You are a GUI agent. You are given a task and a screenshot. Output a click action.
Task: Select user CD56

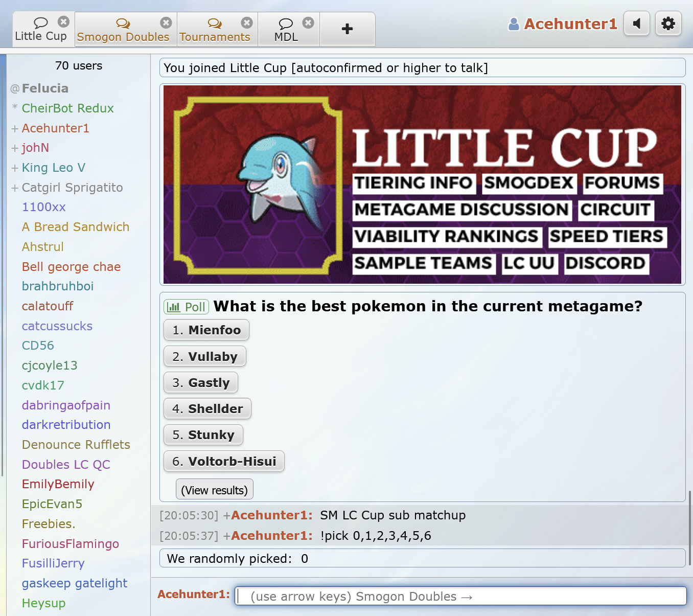point(38,346)
